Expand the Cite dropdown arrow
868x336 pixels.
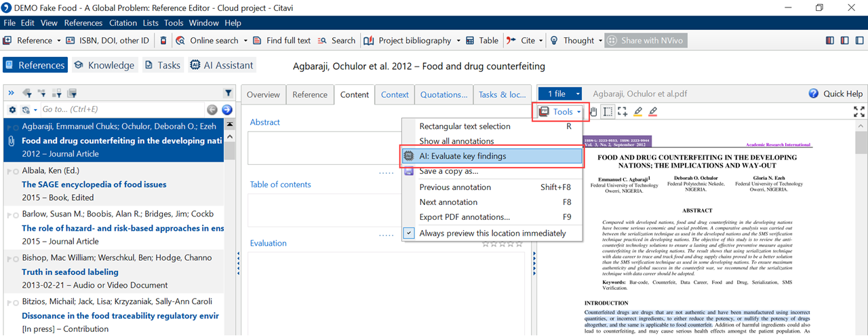point(540,41)
